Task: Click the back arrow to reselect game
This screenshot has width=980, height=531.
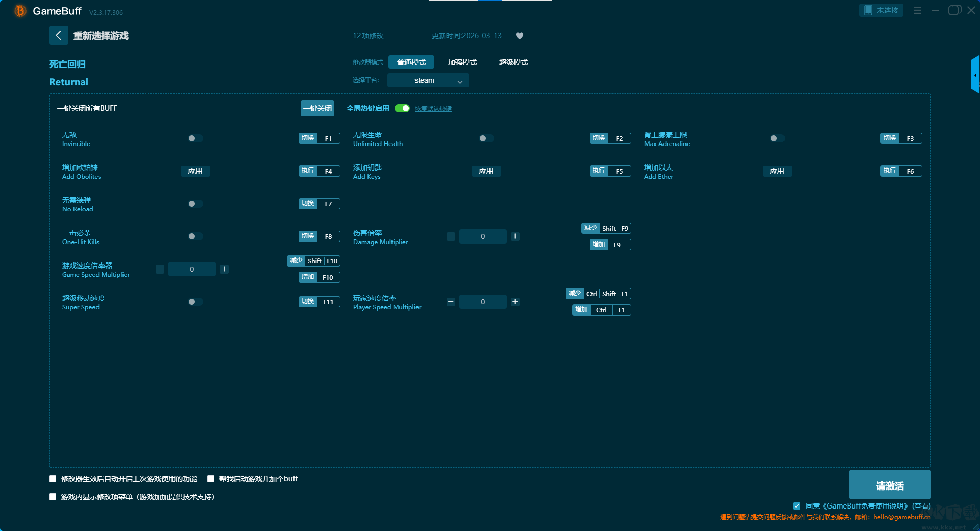Action: coord(58,35)
